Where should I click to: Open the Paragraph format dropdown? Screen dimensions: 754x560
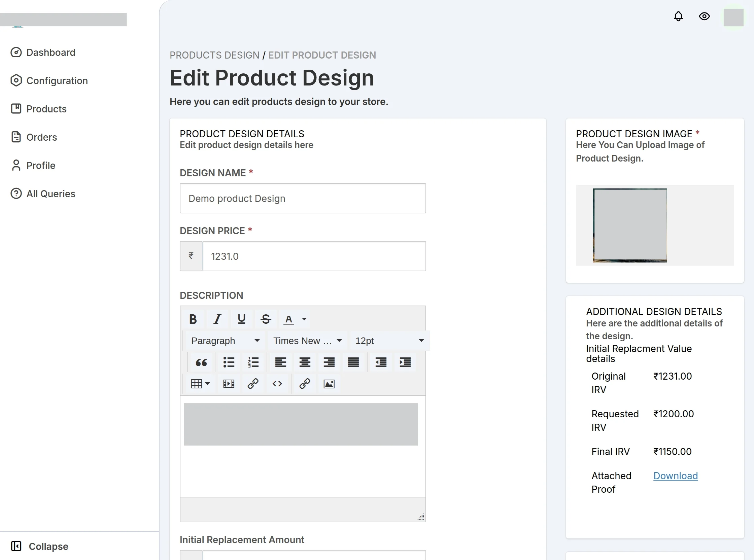coord(226,341)
